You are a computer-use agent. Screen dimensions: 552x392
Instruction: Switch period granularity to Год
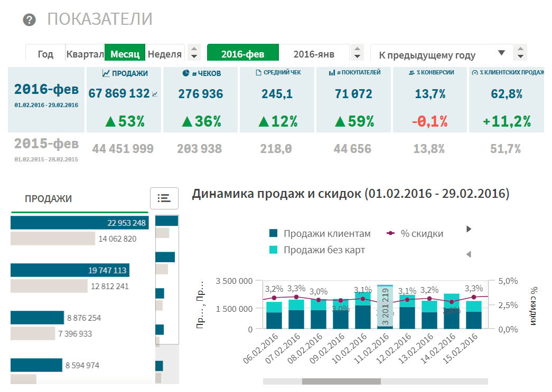pos(46,54)
